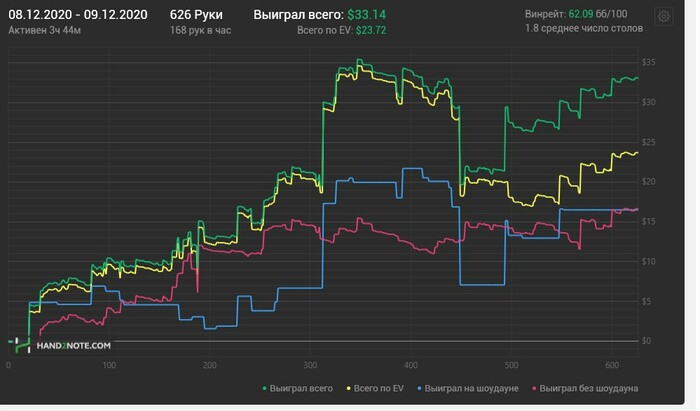This screenshot has width=700, height=411.
Task: Hide the 'Выиграл на шоудауне' series
Action: pyautogui.click(x=470, y=387)
